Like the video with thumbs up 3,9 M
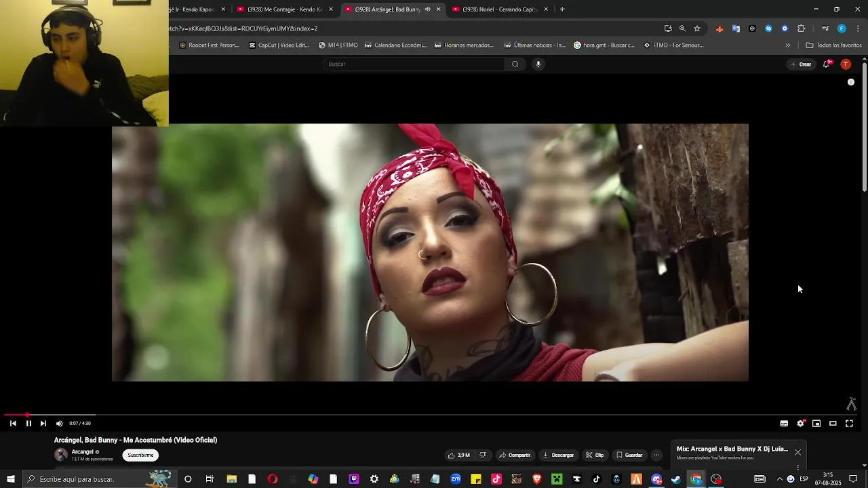The image size is (868, 488). 459,455
